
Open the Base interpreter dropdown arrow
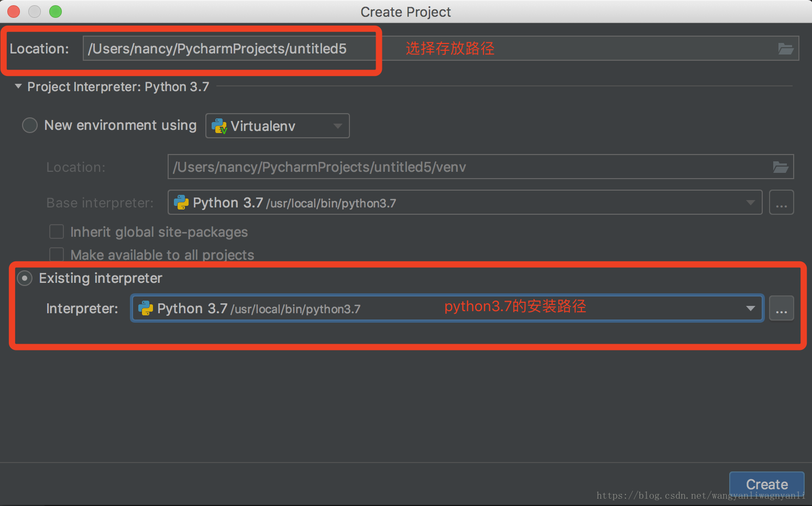click(751, 203)
